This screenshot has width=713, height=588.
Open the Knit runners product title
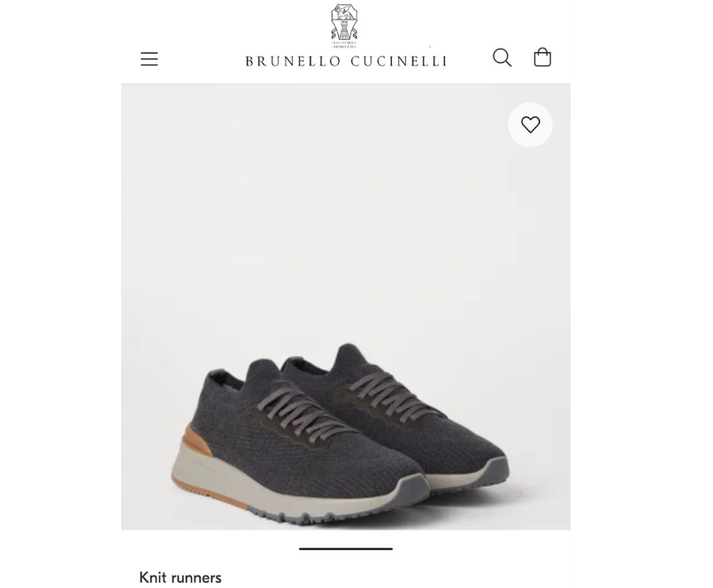[180, 577]
